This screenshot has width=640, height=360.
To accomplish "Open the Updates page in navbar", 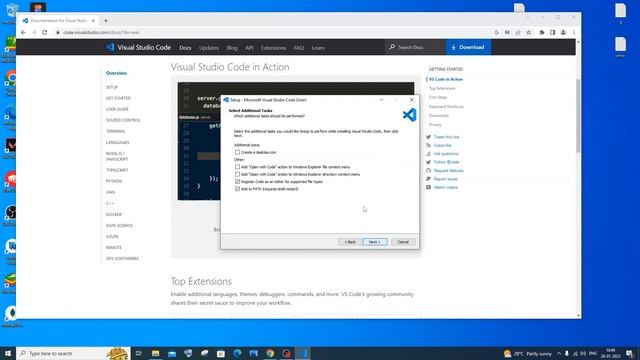I will pos(209,48).
